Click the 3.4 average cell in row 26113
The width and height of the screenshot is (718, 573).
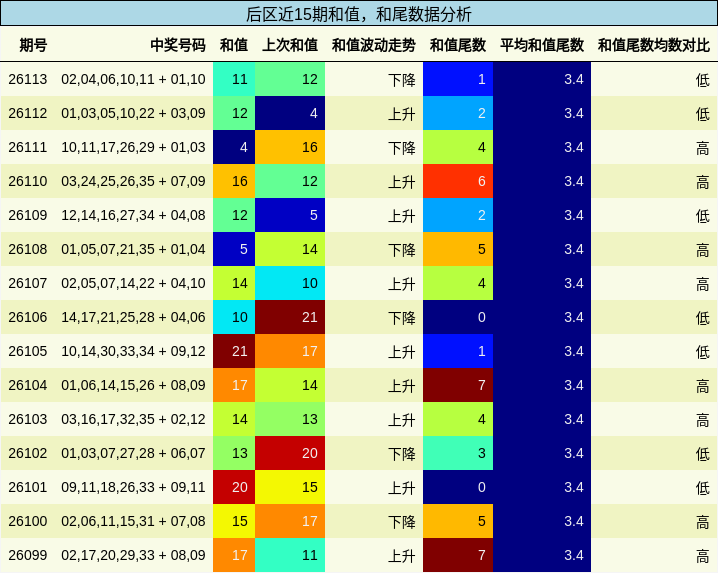[542, 79]
